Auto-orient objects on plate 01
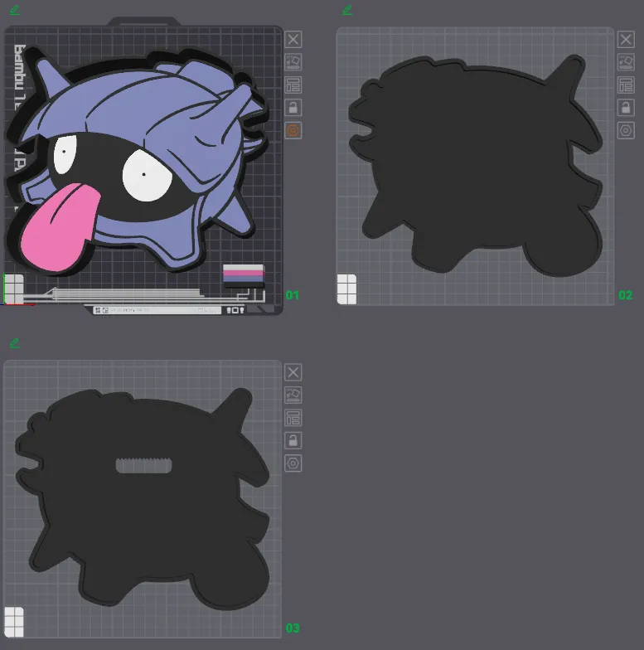The height and width of the screenshot is (650, 644). 293,62
